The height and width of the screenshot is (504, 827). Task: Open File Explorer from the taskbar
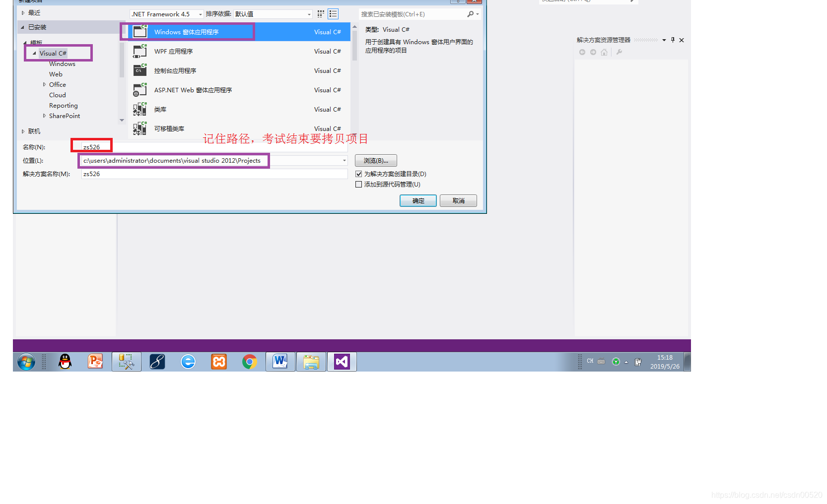point(311,362)
